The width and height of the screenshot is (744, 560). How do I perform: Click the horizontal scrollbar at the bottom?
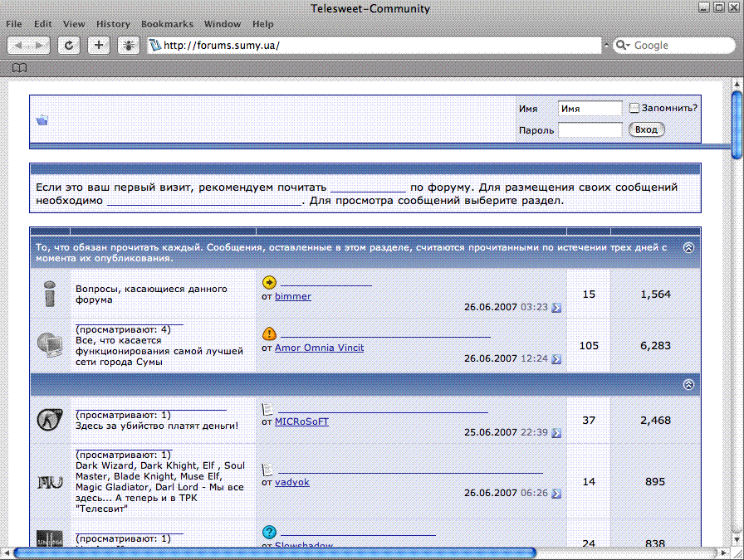tap(274, 553)
